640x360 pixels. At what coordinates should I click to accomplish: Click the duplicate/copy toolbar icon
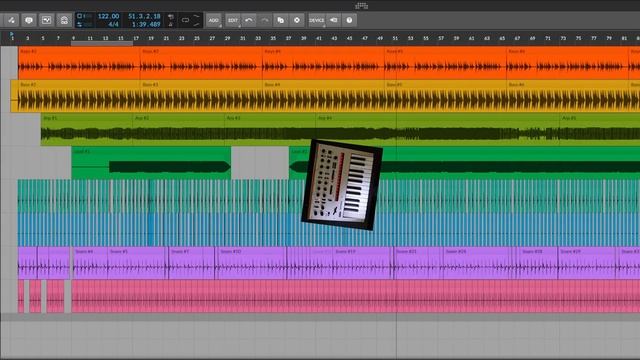point(281,20)
